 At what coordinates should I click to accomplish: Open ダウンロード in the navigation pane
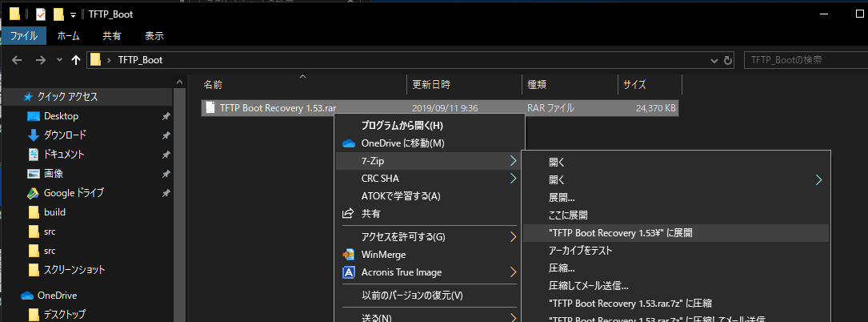point(65,135)
